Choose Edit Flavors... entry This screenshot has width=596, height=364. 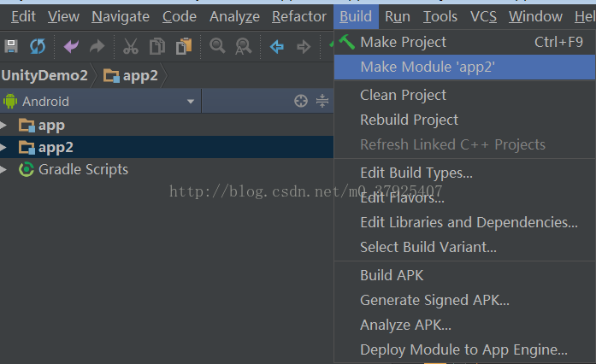464,197
